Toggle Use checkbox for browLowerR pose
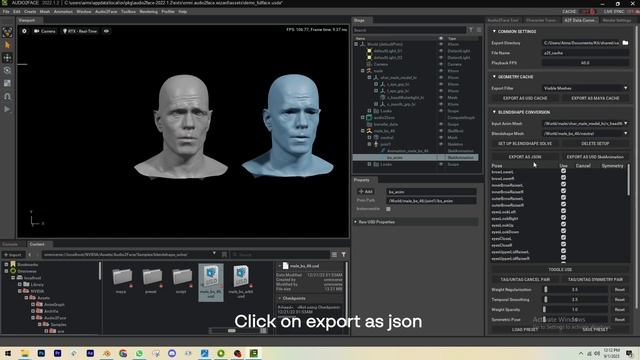The height and width of the screenshot is (360, 640). pyautogui.click(x=563, y=178)
